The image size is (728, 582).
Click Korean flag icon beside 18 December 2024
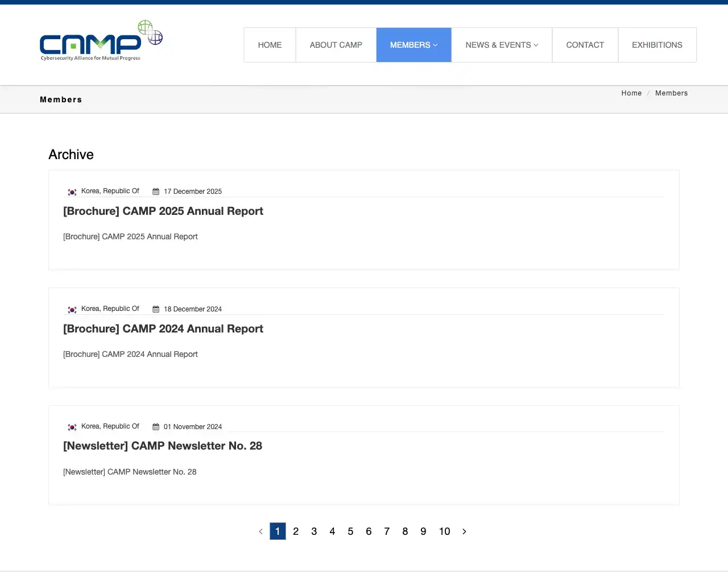[x=72, y=310]
